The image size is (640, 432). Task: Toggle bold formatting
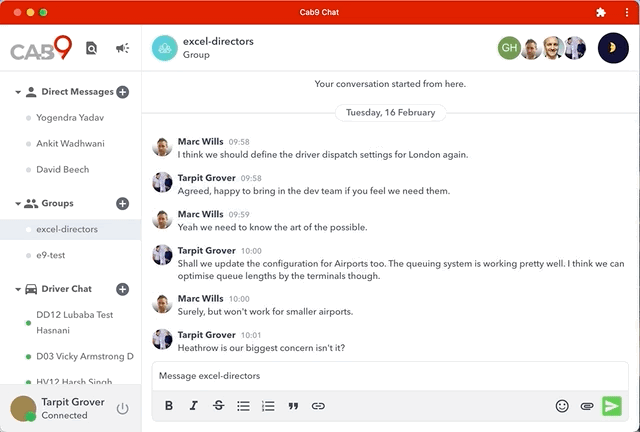tap(169, 405)
